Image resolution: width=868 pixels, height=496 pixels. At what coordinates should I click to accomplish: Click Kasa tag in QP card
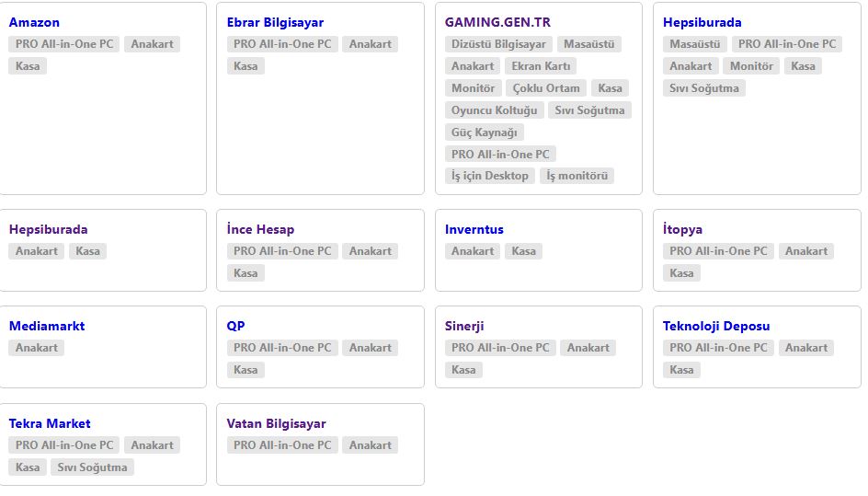pyautogui.click(x=246, y=370)
